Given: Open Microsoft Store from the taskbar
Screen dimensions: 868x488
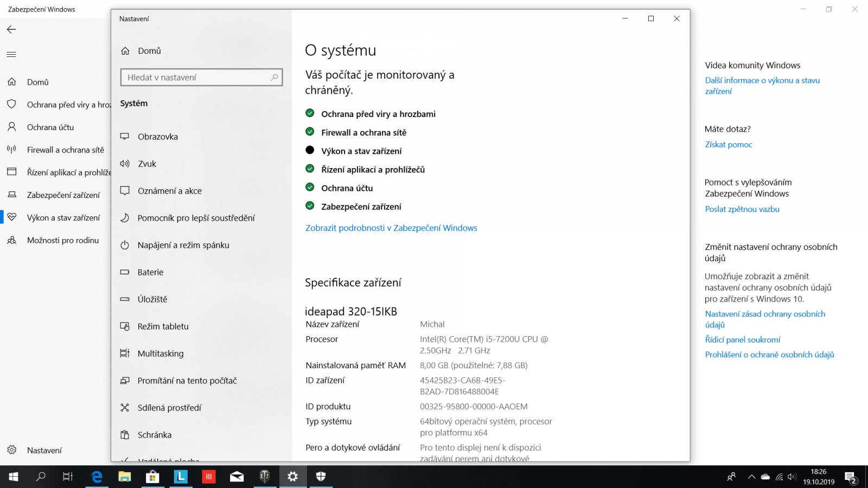Looking at the screenshot, I should coord(152,477).
